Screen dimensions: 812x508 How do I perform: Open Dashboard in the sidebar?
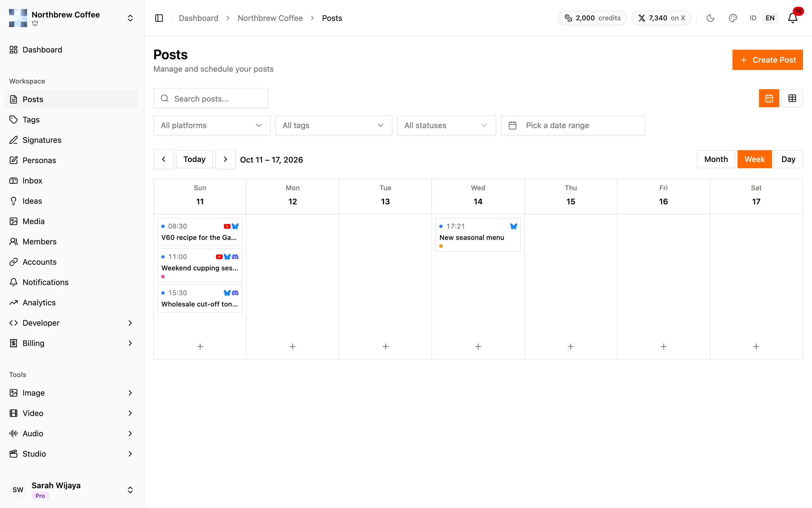tap(72, 50)
